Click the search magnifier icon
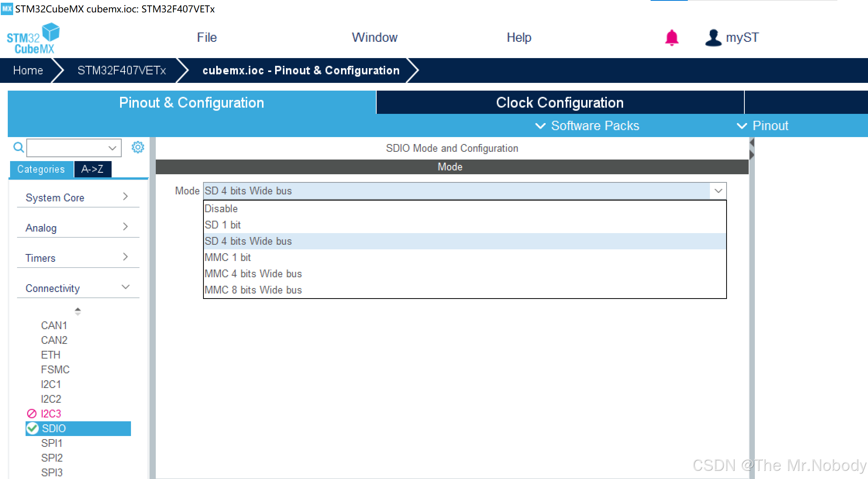868x479 pixels. (18, 148)
